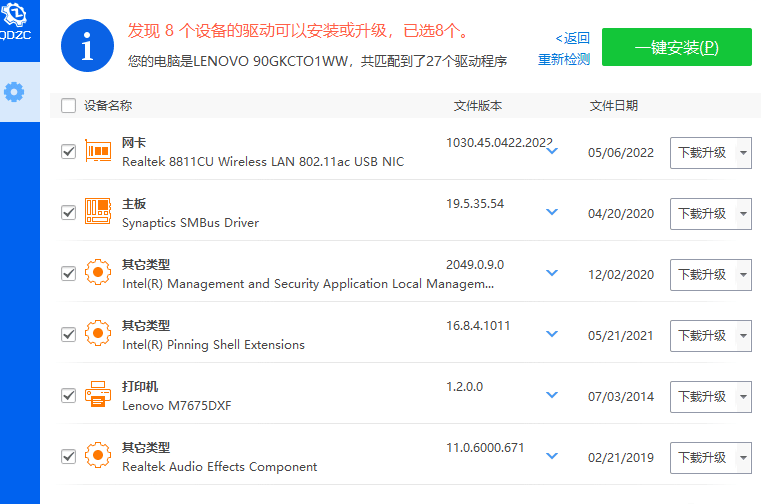Click 下载升级 for Intel Pinning Shell Extensions

click(x=703, y=336)
